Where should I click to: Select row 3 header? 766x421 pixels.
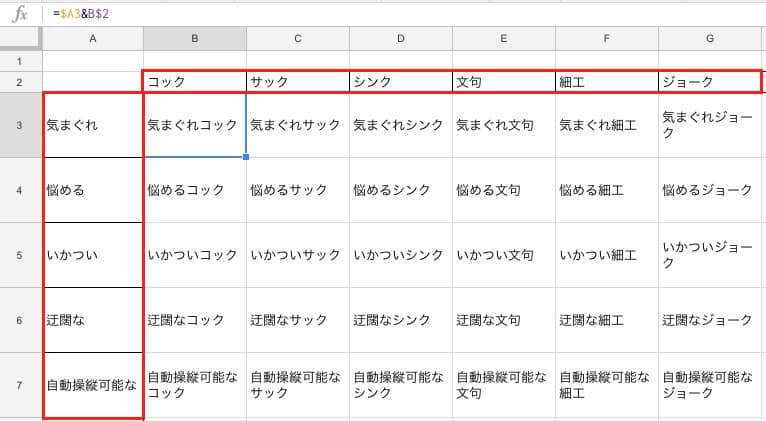click(21, 125)
